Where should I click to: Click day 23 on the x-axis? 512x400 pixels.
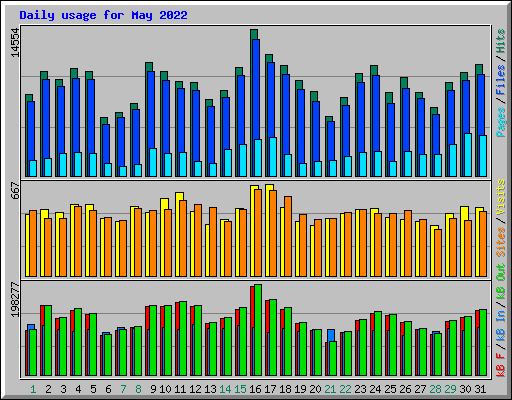360,389
